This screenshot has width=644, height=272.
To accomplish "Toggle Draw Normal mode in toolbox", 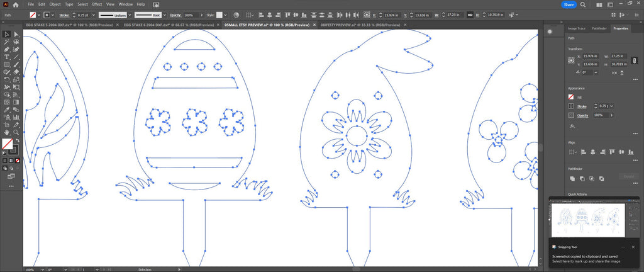I will pyautogui.click(x=5, y=168).
